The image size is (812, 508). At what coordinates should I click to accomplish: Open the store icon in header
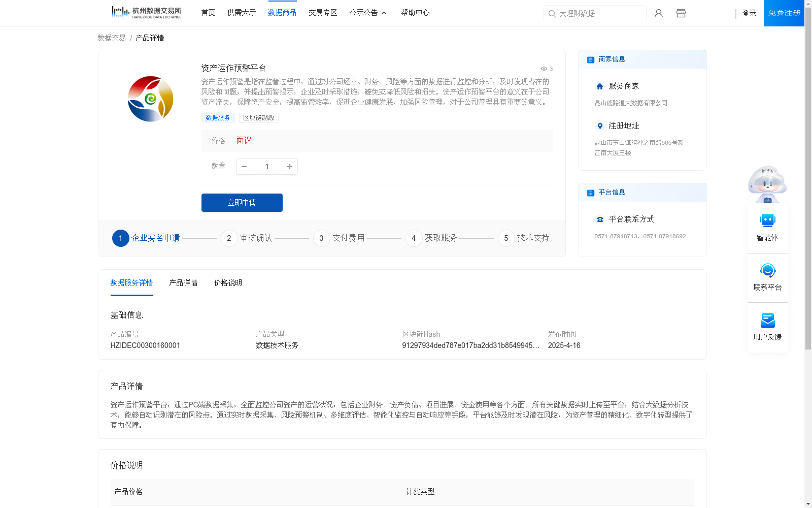[681, 13]
